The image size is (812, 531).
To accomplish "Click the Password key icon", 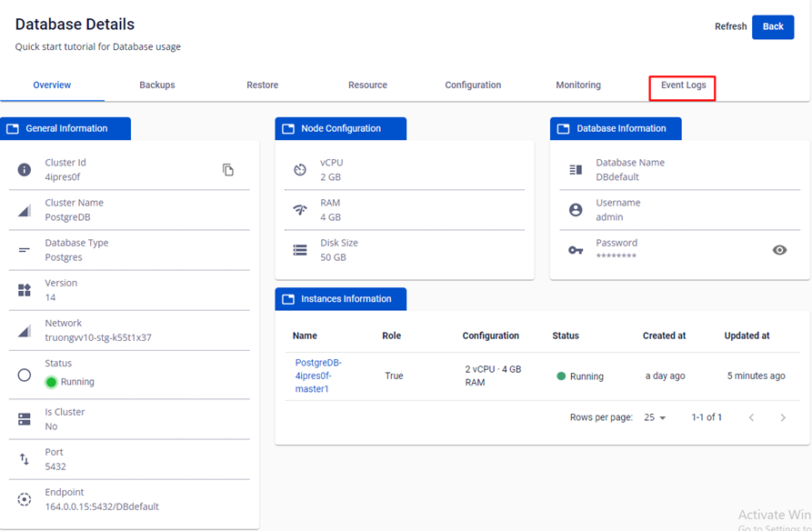I will [x=576, y=250].
